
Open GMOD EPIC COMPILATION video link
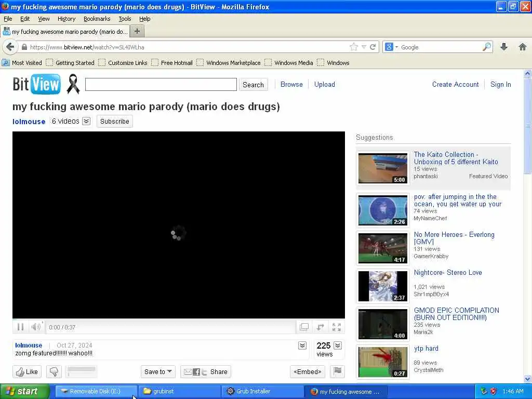(456, 313)
